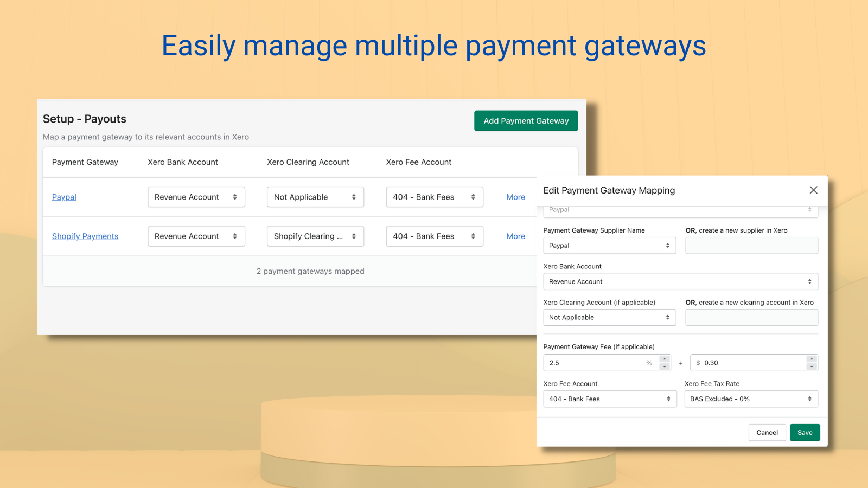Click Cancel in the edit mapping modal
The width and height of the screenshot is (868, 488).
tap(767, 432)
